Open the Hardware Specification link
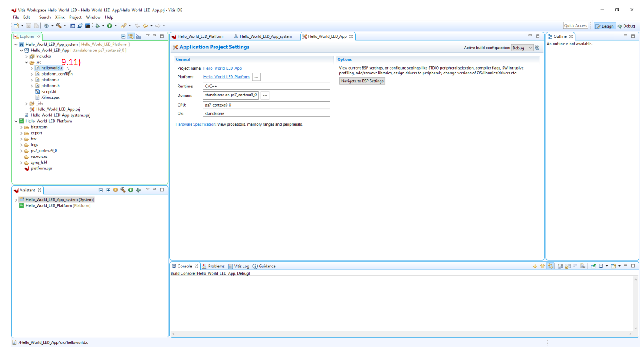This screenshot has height=348, width=644. [x=195, y=124]
